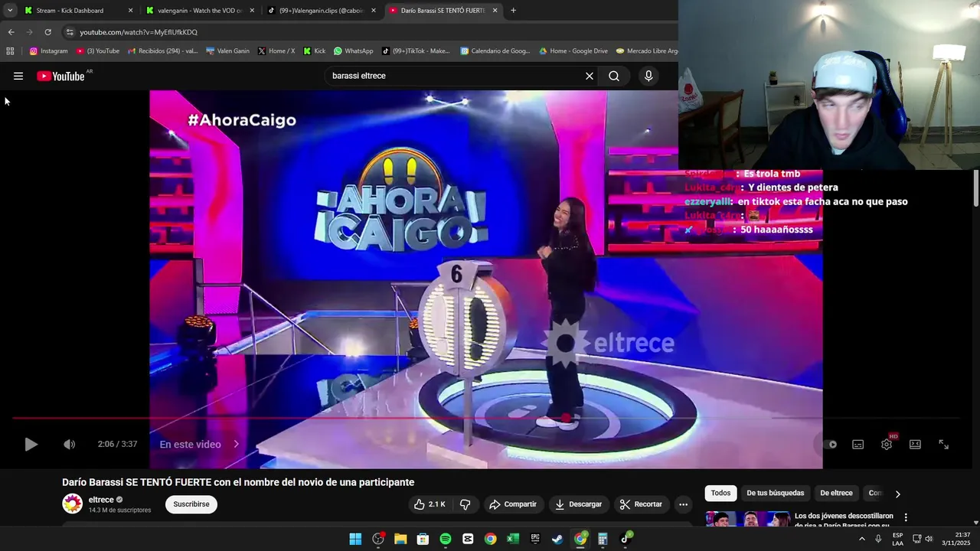Open Excel from the taskbar
The width and height of the screenshot is (980, 551).
click(513, 539)
